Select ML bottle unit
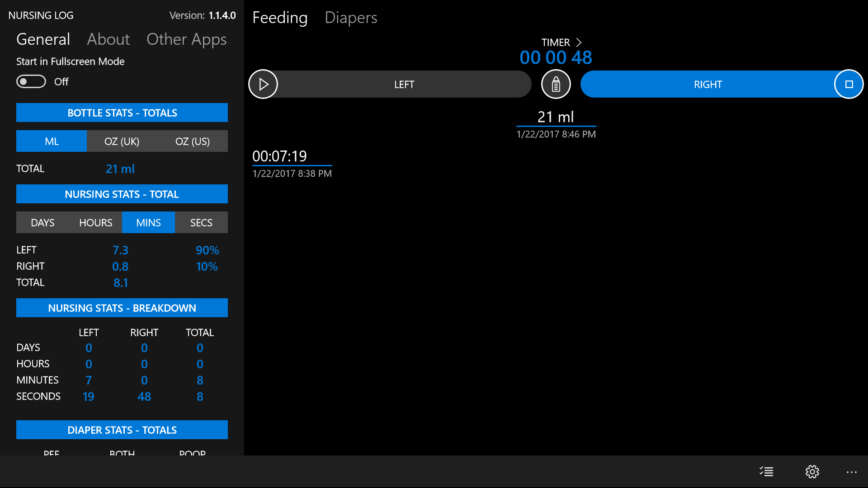The image size is (868, 488). [x=52, y=141]
